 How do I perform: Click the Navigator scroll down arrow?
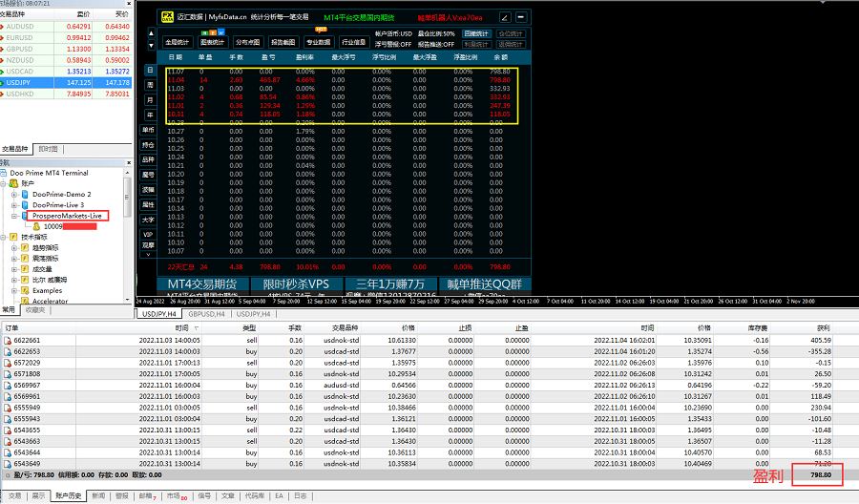(128, 300)
